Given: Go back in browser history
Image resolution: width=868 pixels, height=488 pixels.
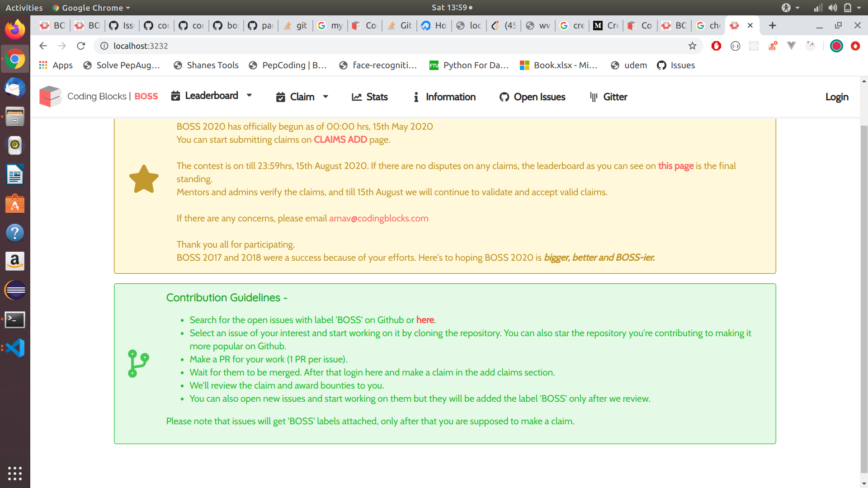Looking at the screenshot, I should (43, 46).
